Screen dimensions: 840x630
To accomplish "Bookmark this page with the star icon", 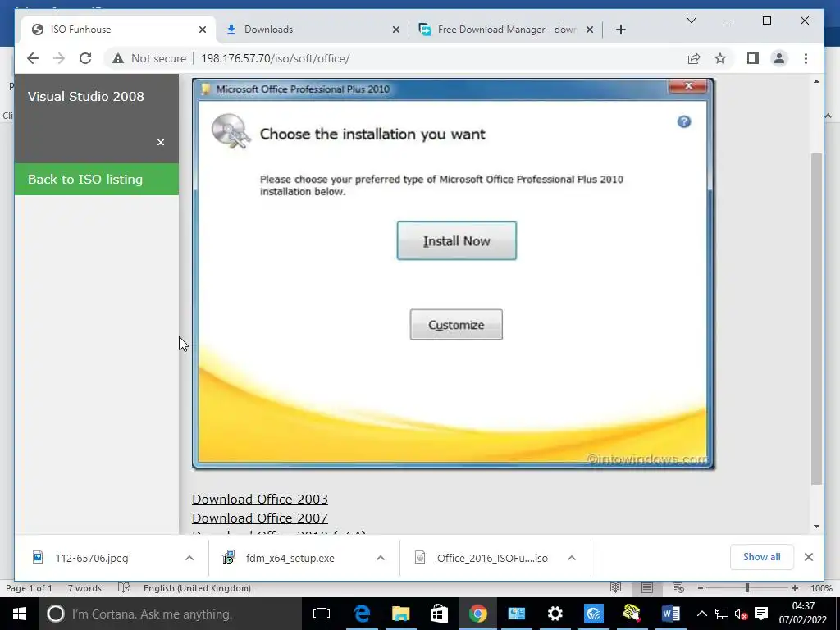I will click(x=720, y=58).
